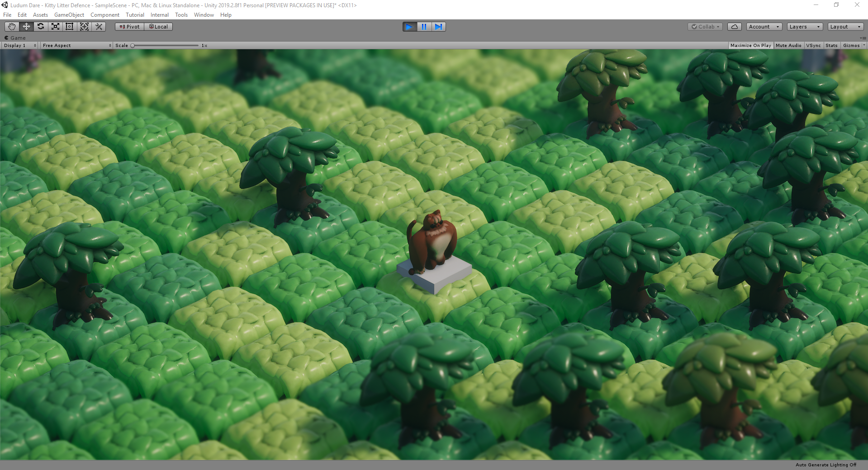Click the Step frame button
This screenshot has width=868, height=470.
pos(438,27)
